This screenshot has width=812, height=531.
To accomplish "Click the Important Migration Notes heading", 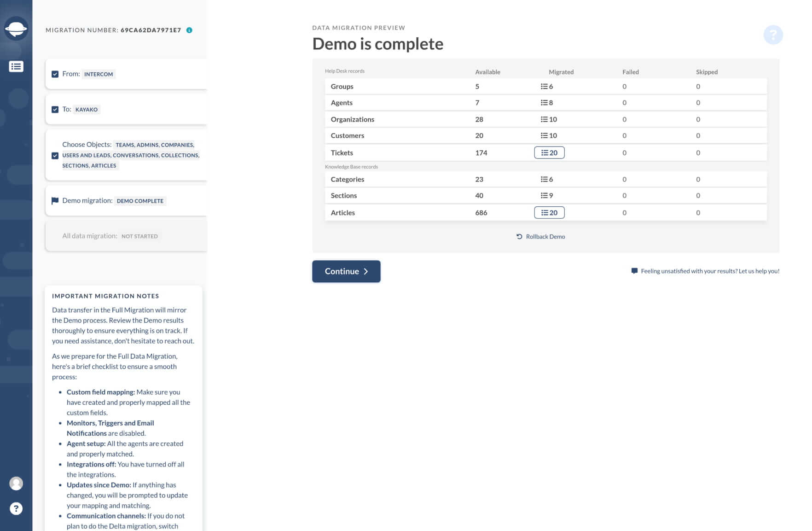I will click(x=105, y=296).
